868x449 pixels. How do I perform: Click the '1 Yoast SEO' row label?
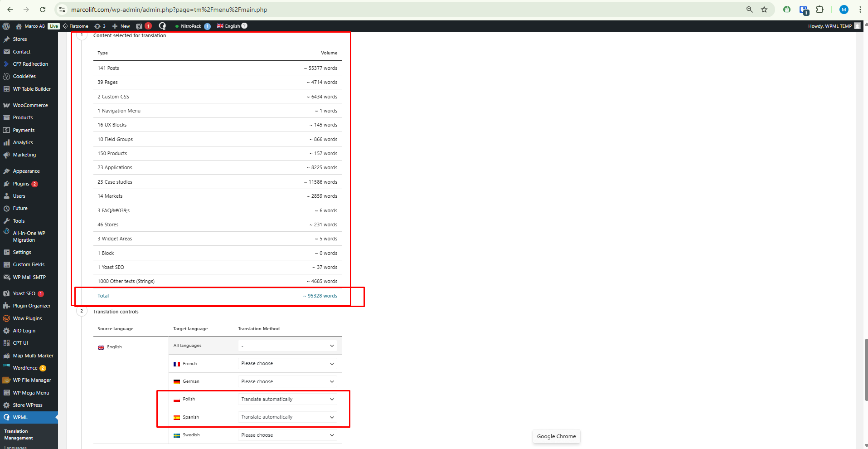111,267
